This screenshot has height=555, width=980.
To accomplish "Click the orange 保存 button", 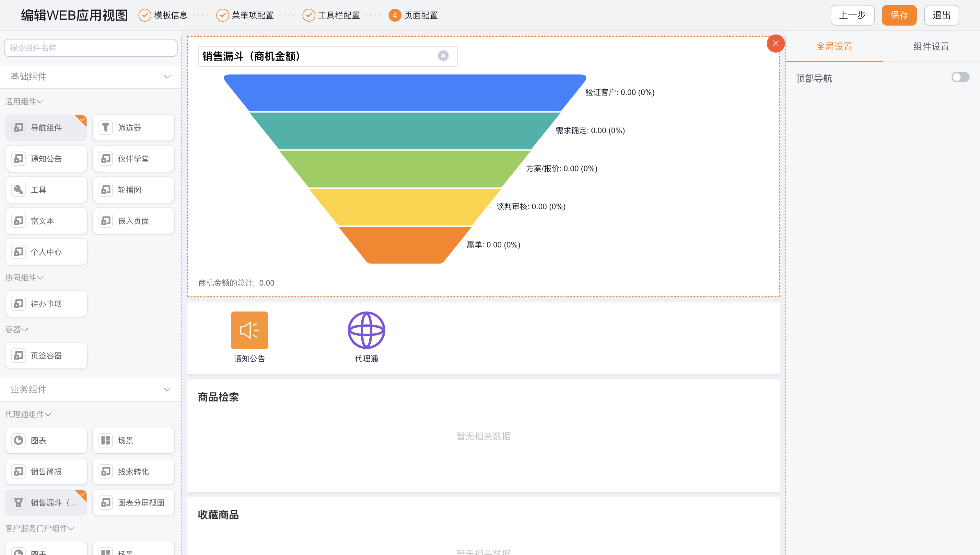I will pos(899,15).
